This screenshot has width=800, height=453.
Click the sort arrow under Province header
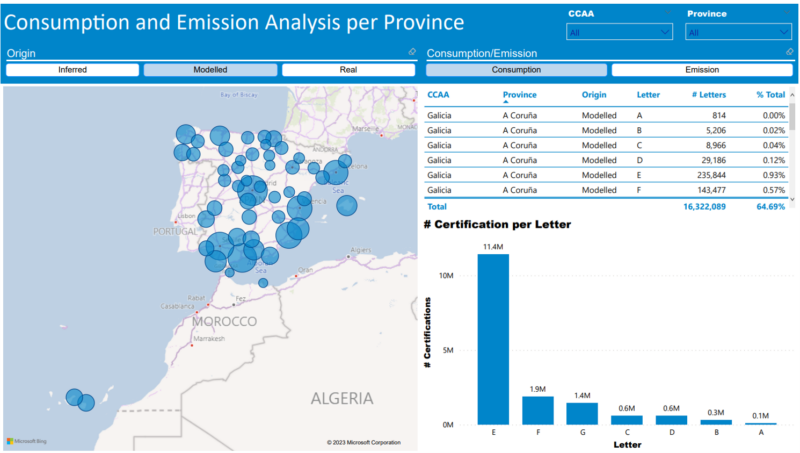click(x=519, y=102)
